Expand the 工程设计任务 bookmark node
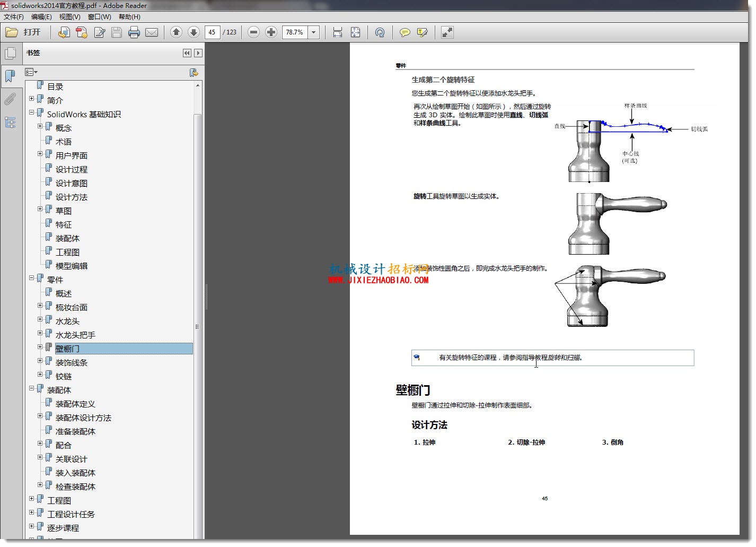Screen dimensions: 756x547 (32, 513)
